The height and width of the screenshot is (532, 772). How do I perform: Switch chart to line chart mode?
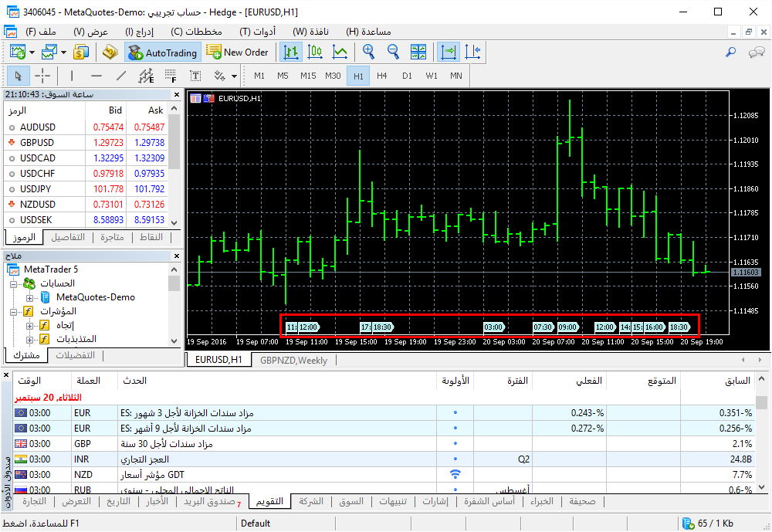click(x=340, y=52)
